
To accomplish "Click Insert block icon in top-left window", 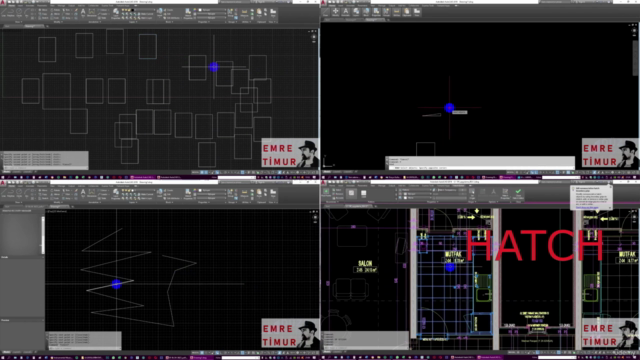I will (160, 12).
